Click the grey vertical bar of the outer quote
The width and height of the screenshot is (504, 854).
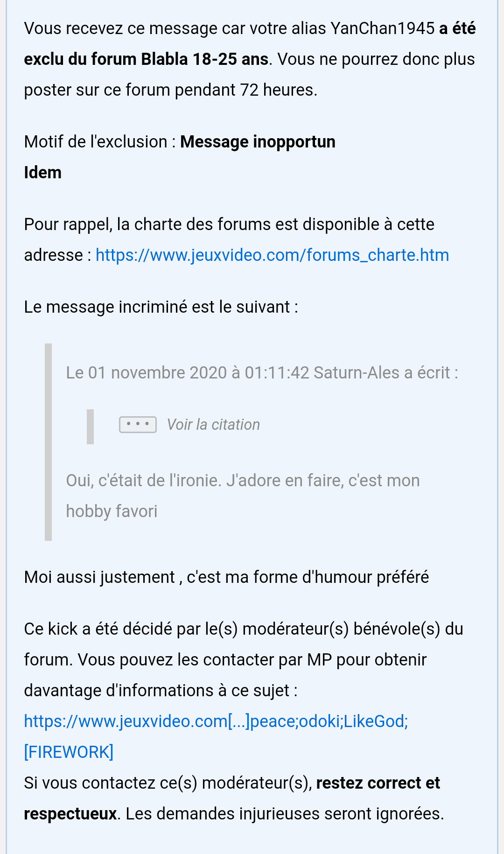point(48,442)
